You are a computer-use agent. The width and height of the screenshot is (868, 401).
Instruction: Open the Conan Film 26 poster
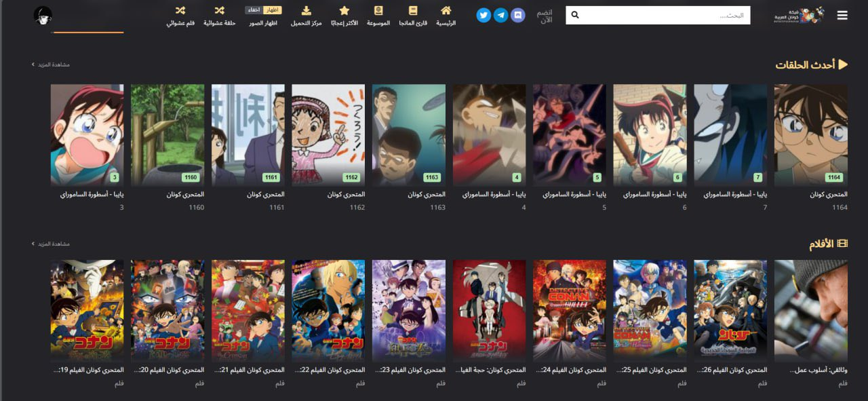coord(730,311)
